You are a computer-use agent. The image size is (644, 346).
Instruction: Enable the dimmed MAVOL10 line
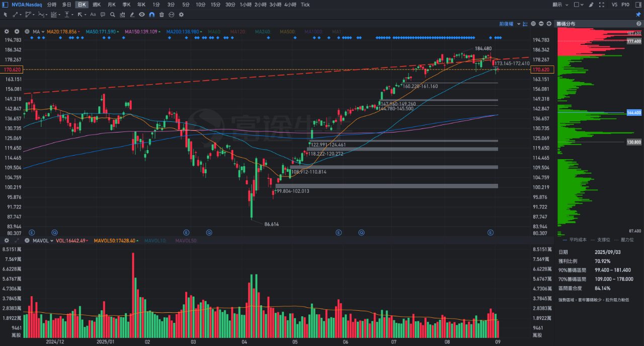pyautogui.click(x=155, y=241)
